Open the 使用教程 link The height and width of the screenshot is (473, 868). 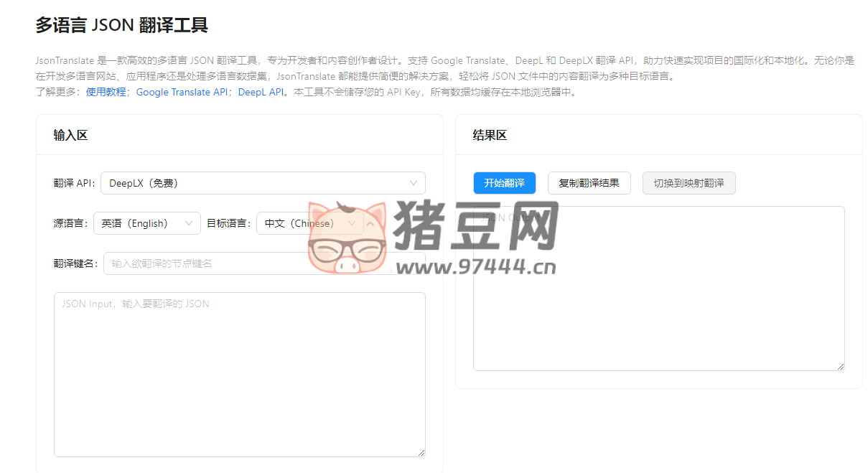tap(106, 92)
